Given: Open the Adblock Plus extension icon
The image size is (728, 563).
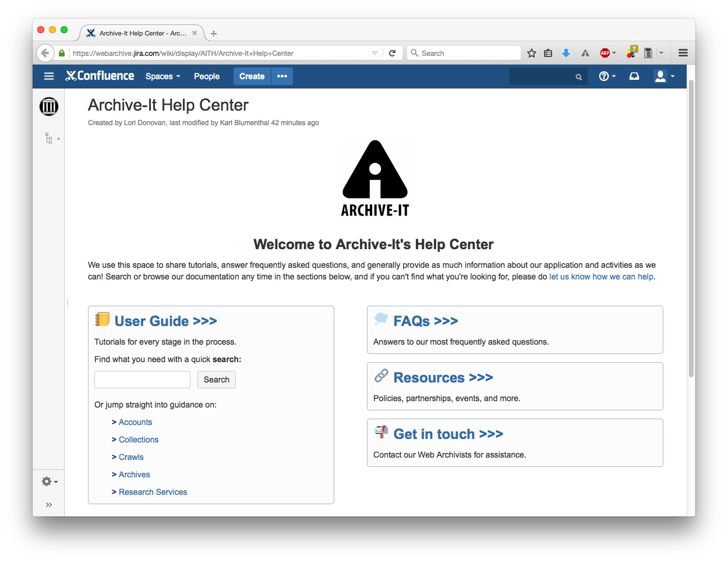Looking at the screenshot, I should [x=605, y=53].
